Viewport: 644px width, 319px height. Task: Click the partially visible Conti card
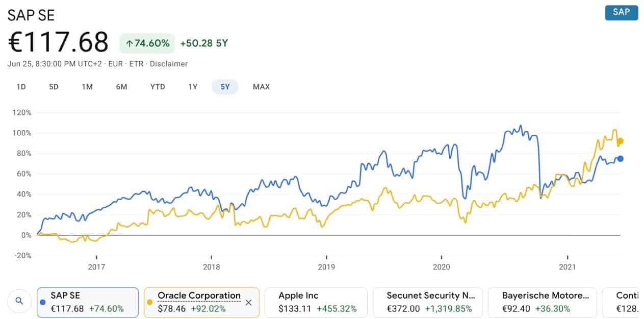pos(620,302)
